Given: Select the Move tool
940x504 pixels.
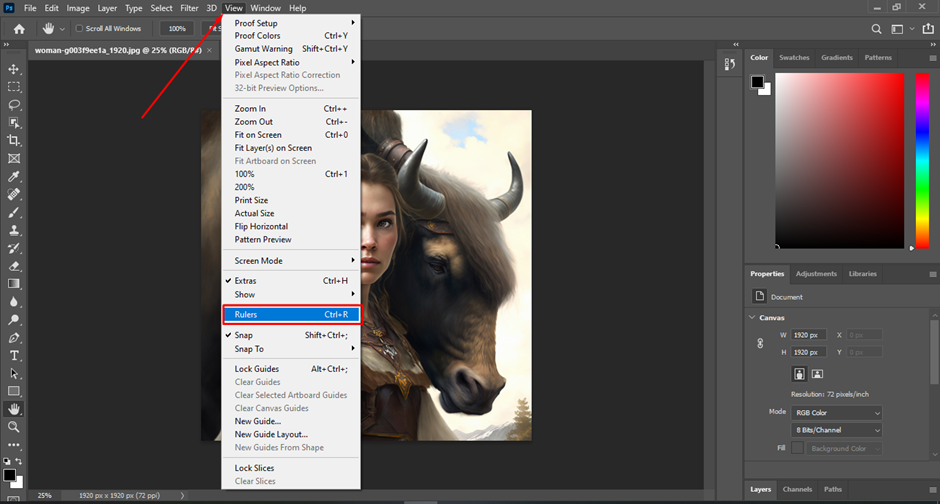Looking at the screenshot, I should [14, 70].
